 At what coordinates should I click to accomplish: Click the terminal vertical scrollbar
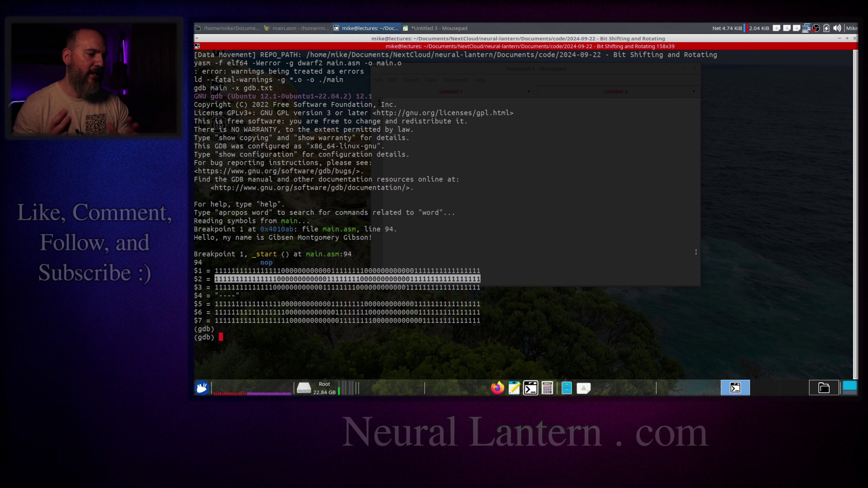(855, 213)
